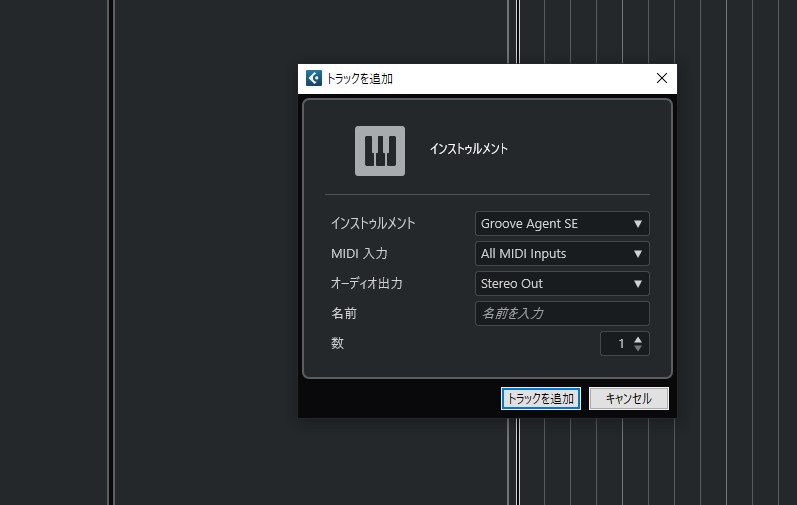Increase track count with up arrow
Screen dimensions: 797x505
(638, 339)
